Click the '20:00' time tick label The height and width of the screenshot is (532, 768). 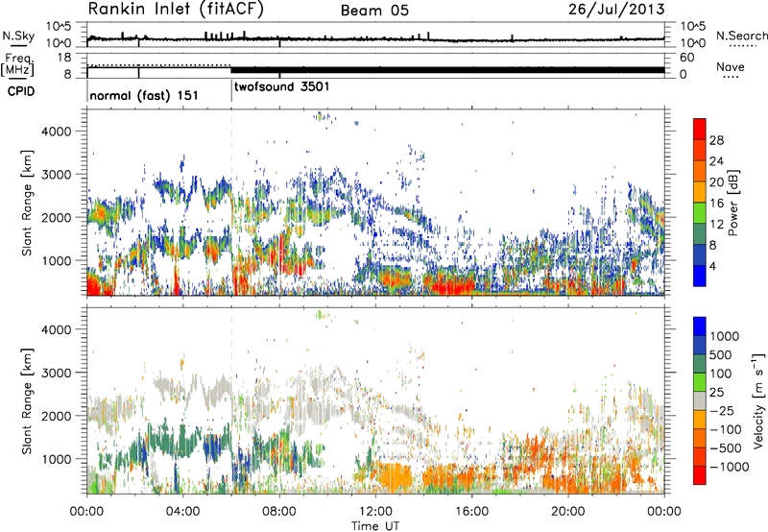coord(567,512)
